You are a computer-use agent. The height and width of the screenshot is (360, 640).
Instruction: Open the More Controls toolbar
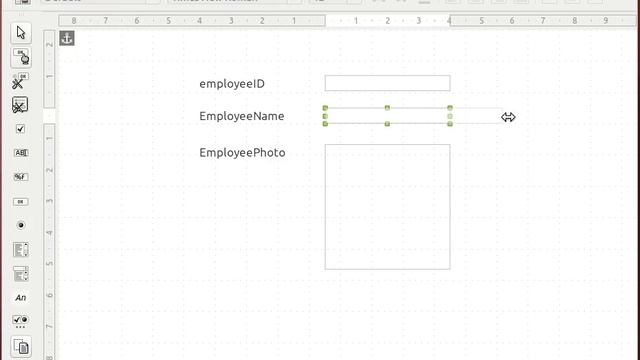[21, 322]
